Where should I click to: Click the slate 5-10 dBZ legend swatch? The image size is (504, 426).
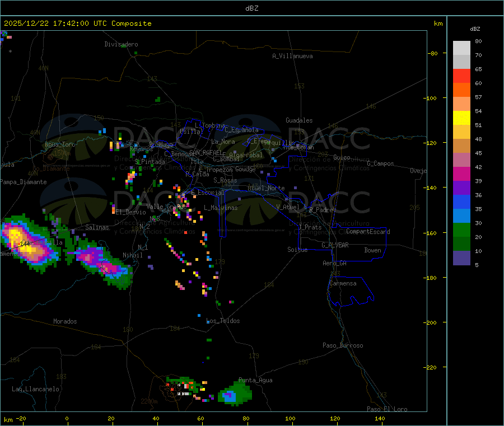coord(461,258)
